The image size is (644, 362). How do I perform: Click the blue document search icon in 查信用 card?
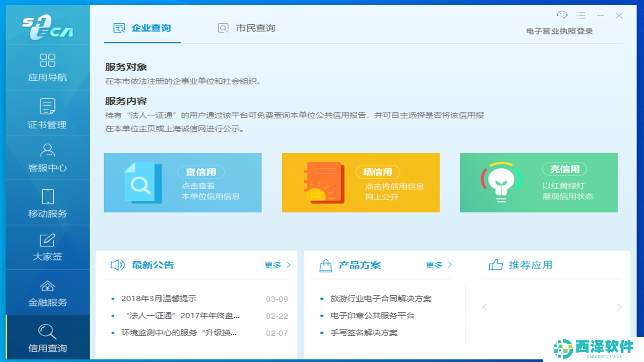click(x=143, y=183)
